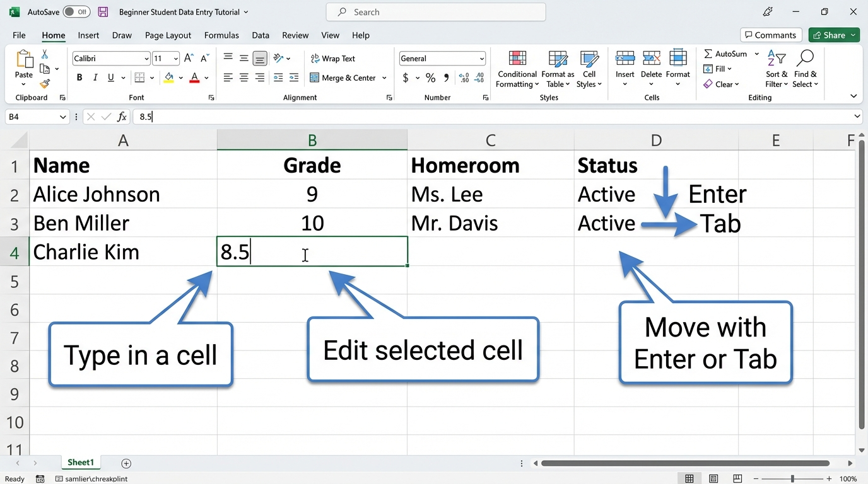This screenshot has height=484, width=868.
Task: Open the Sort & Filter tool
Action: [x=777, y=69]
